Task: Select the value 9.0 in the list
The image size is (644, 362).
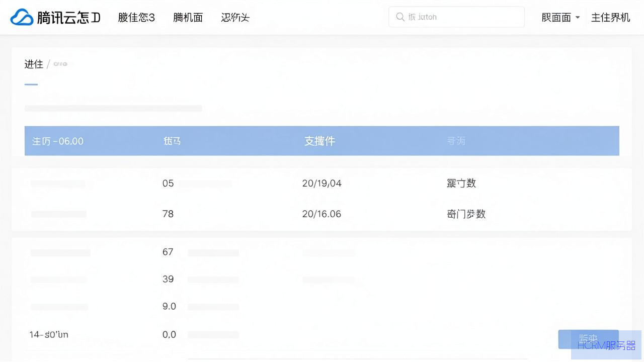Action: tap(169, 306)
